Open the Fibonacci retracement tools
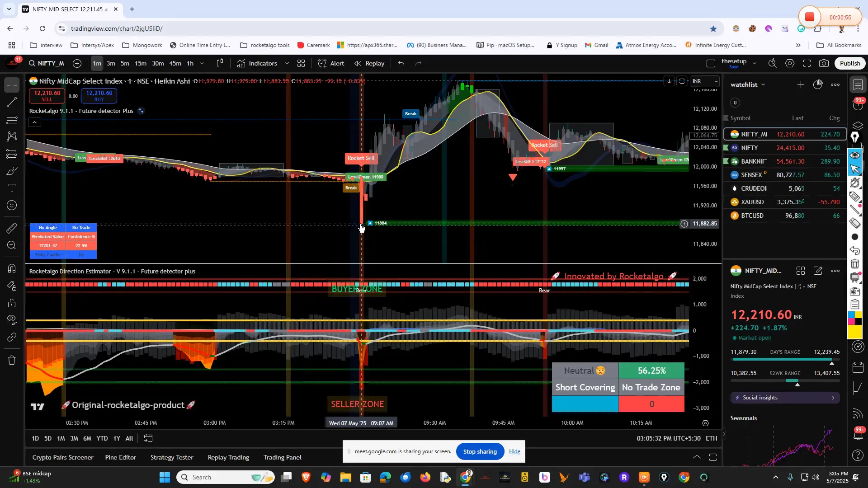Screen dimensions: 868x488 pyautogui.click(x=12, y=119)
